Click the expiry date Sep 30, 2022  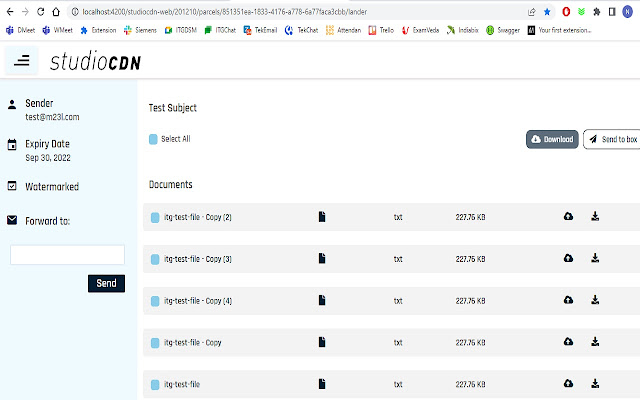pyautogui.click(x=48, y=158)
